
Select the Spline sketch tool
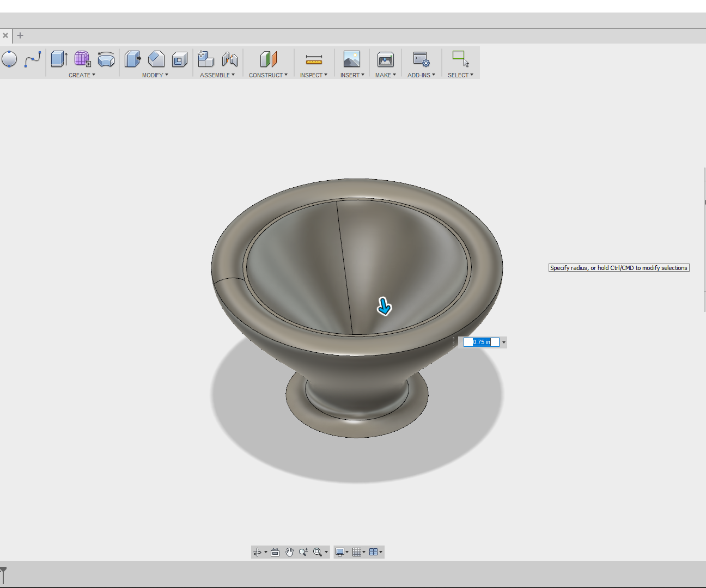click(33, 59)
